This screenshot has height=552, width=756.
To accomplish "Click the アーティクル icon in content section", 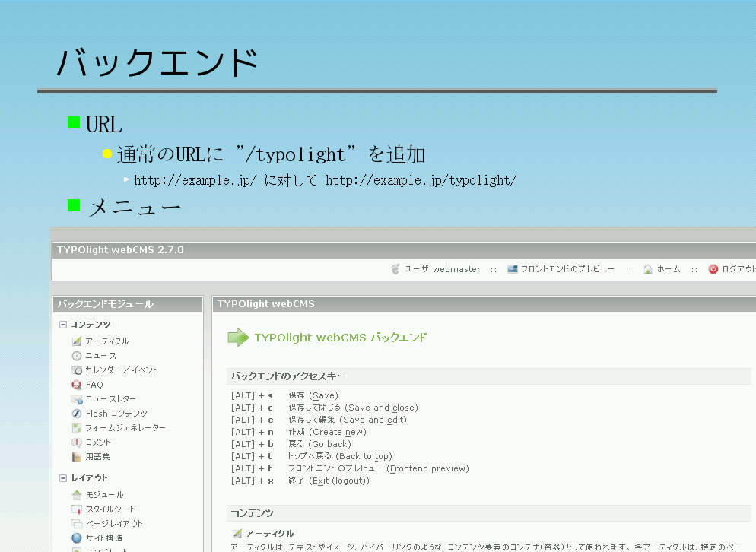I will 237,534.
